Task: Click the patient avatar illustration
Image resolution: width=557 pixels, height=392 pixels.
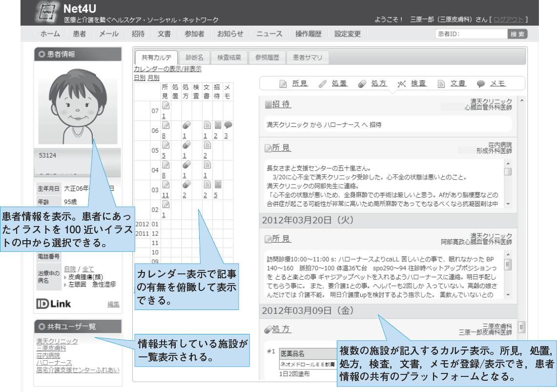Action: pos(78,105)
